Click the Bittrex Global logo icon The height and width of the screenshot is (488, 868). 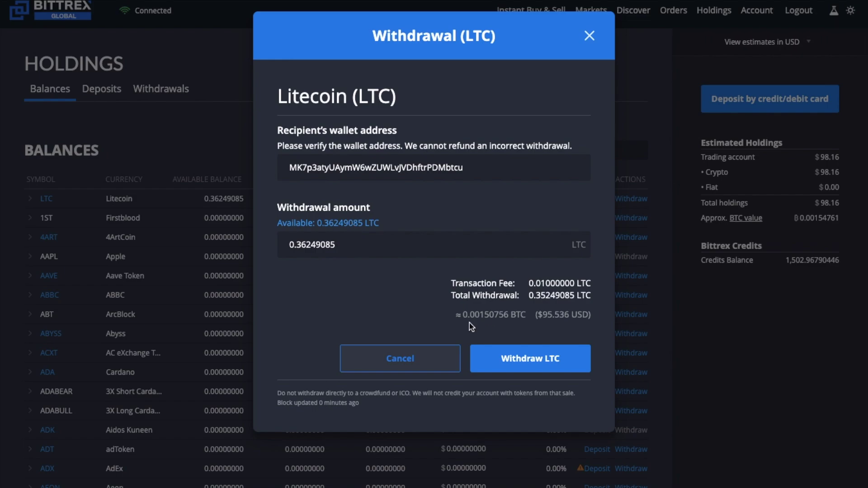(18, 10)
